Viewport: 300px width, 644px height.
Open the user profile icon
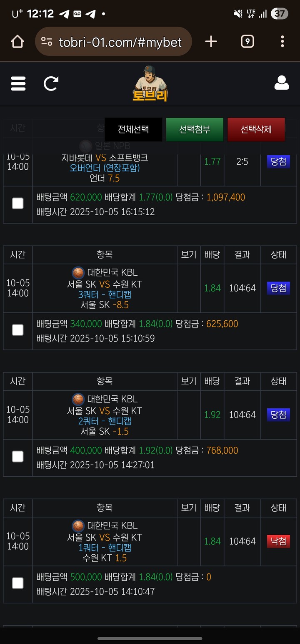[282, 83]
